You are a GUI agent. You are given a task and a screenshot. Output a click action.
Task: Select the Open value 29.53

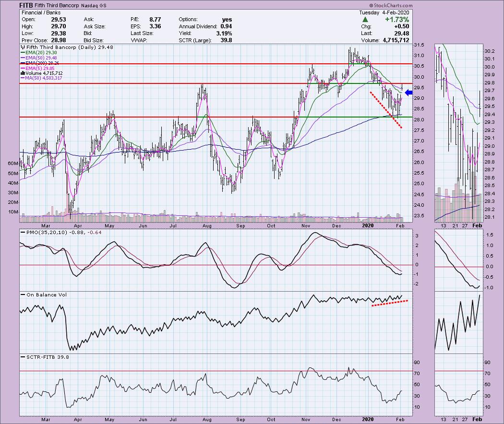(58, 20)
